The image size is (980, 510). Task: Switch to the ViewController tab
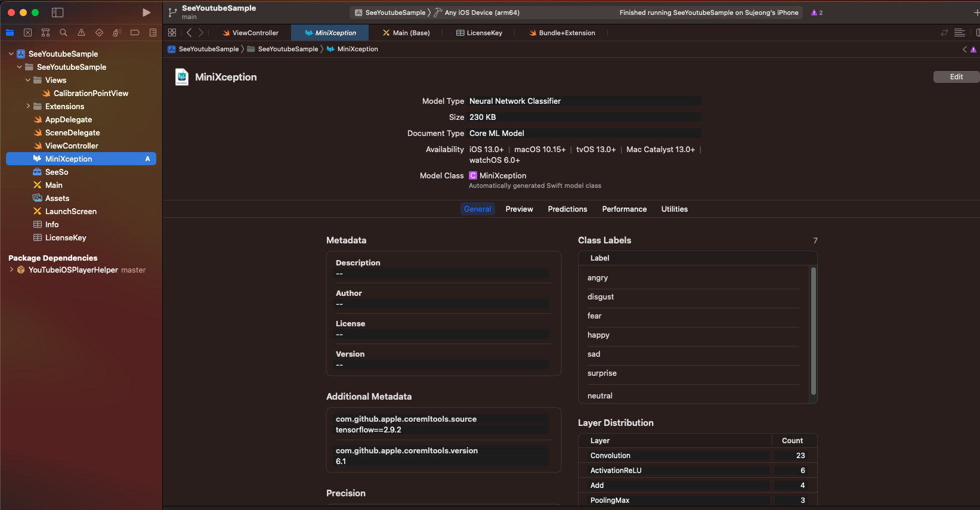(250, 33)
